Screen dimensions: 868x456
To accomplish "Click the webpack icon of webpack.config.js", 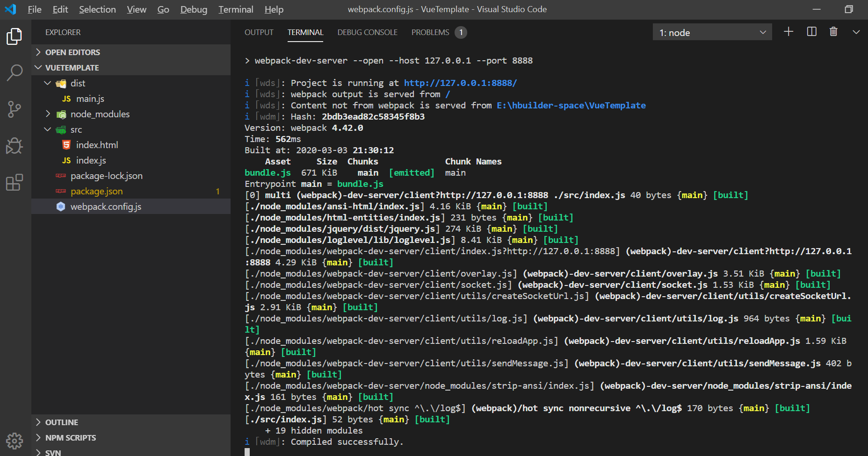I will [61, 207].
